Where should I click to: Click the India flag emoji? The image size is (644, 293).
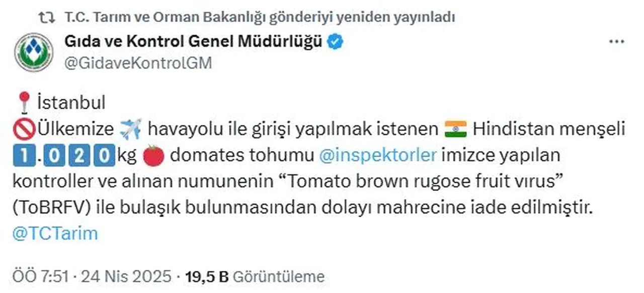[456, 129]
